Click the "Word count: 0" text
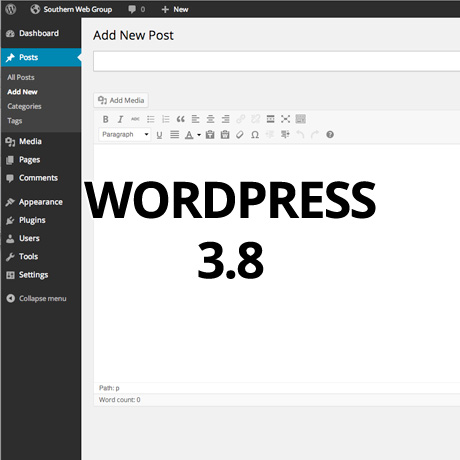 (x=119, y=400)
